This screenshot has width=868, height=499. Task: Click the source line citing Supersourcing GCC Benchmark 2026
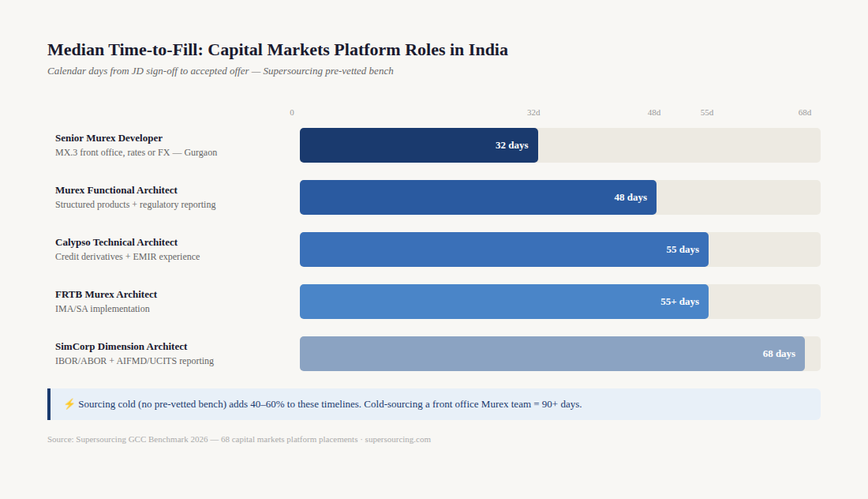click(x=238, y=439)
